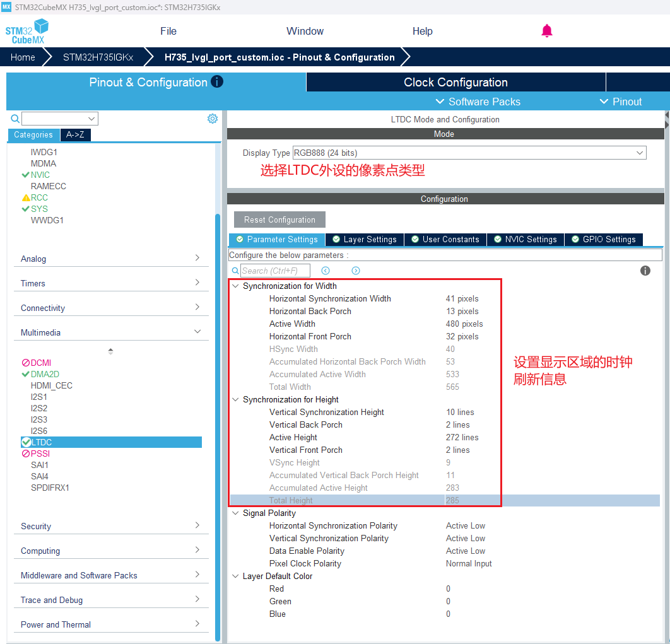The image size is (670, 644).
Task: Collapse Synchronization for Height section
Action: tap(235, 399)
